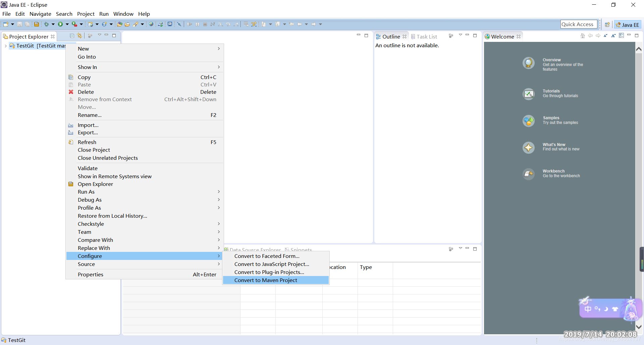Click the Java EE perspective button
The width and height of the screenshot is (644, 345).
[628, 24]
